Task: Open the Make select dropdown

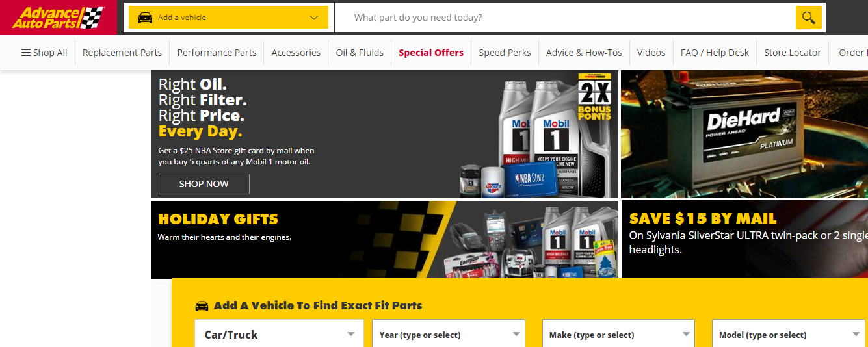Action: pyautogui.click(x=618, y=334)
